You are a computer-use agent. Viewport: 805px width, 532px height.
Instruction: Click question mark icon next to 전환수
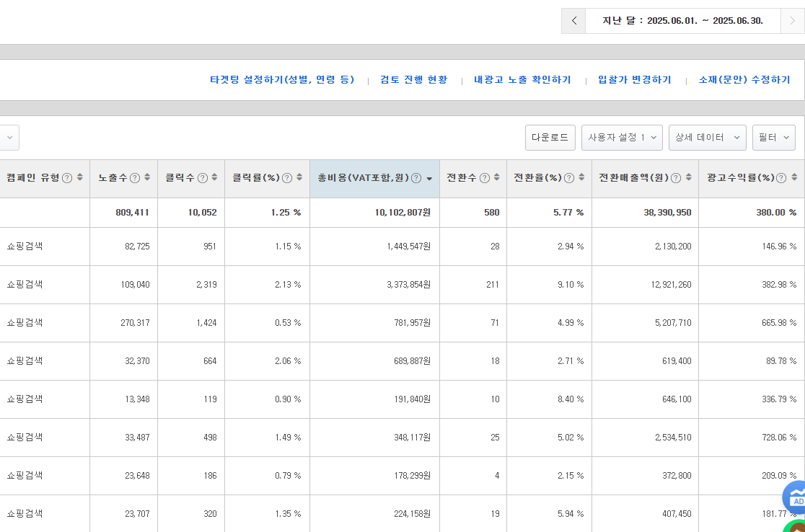(x=485, y=178)
